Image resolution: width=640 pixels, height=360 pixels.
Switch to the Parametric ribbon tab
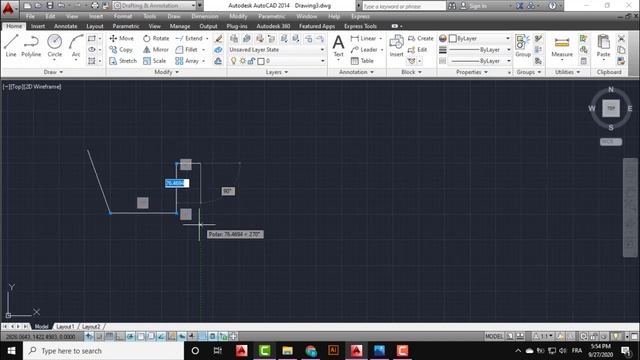126,26
